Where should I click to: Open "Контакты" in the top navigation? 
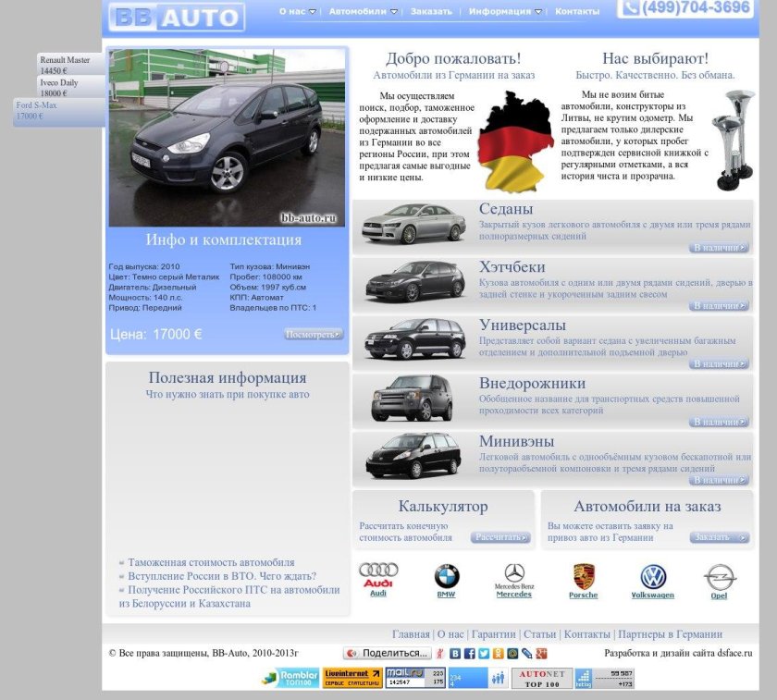[577, 12]
